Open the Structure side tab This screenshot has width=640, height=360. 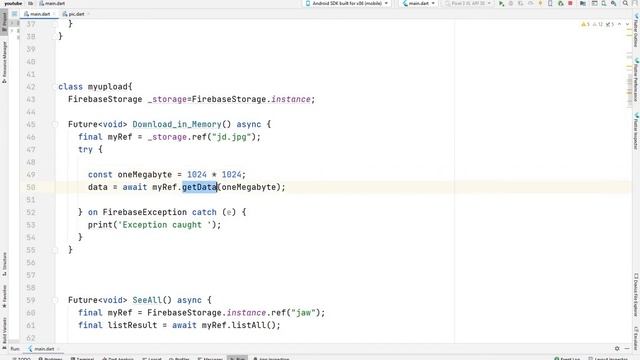point(4,264)
